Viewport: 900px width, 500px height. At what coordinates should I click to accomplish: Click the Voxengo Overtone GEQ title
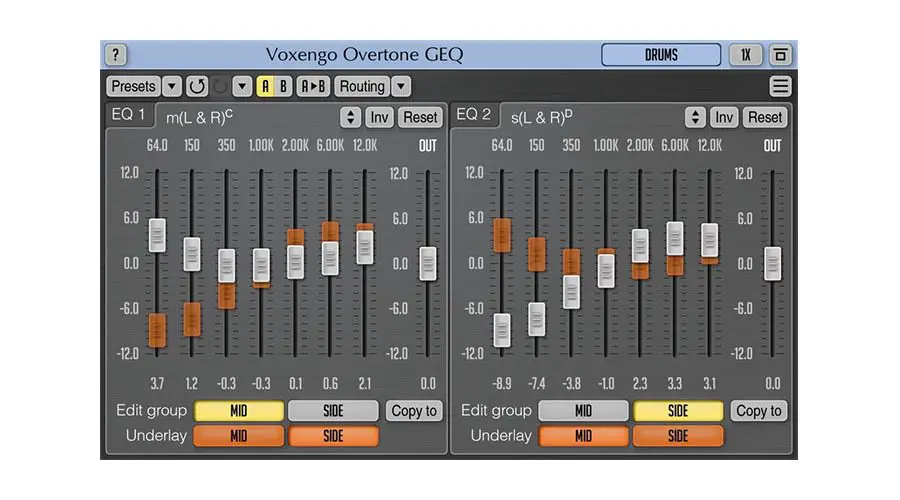[x=364, y=55]
